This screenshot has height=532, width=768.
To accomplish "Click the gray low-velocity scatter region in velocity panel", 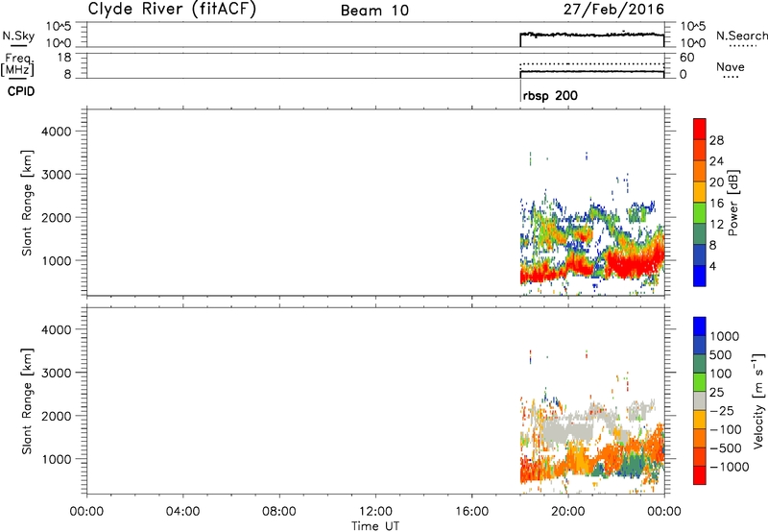I will tap(568, 430).
